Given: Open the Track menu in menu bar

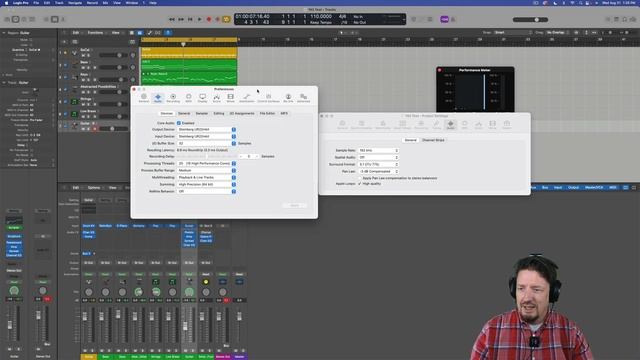Looking at the screenshot, I should [x=59, y=3].
